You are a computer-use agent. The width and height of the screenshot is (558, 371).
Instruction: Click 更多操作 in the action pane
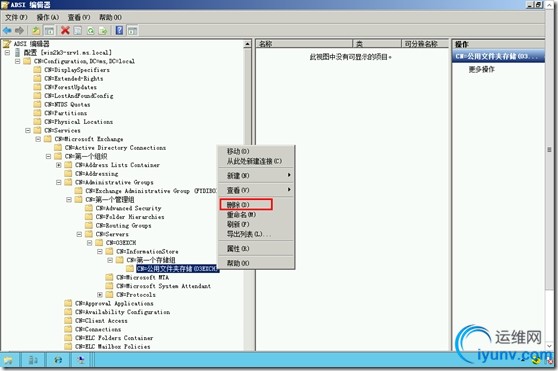pos(481,69)
